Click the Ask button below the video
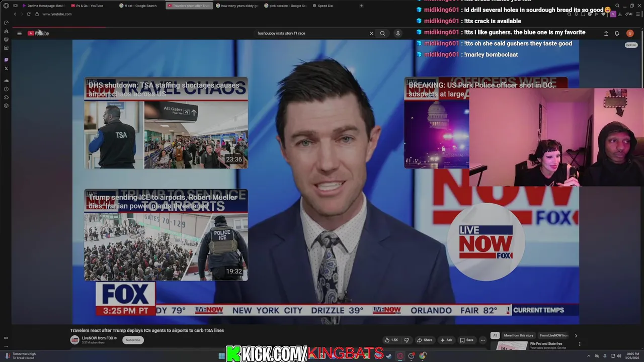This screenshot has height=362, width=644. click(446, 340)
